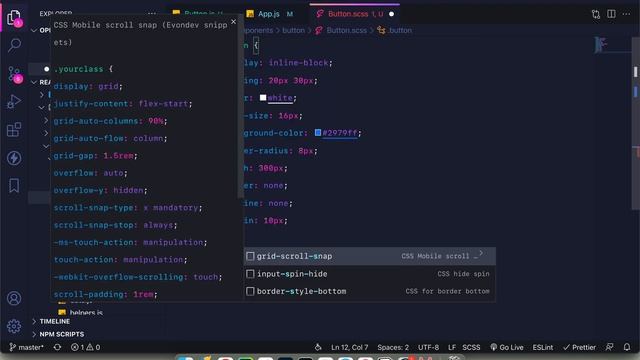Image resolution: width=640 pixels, height=360 pixels.
Task: Collapse details arrow on grid-scroll-snap suggestion
Action: (x=482, y=253)
